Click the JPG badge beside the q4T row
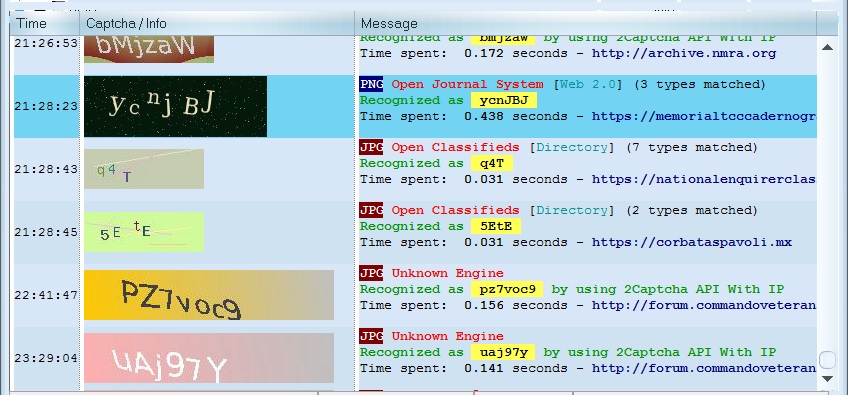Image resolution: width=848 pixels, height=395 pixels. coord(371,147)
